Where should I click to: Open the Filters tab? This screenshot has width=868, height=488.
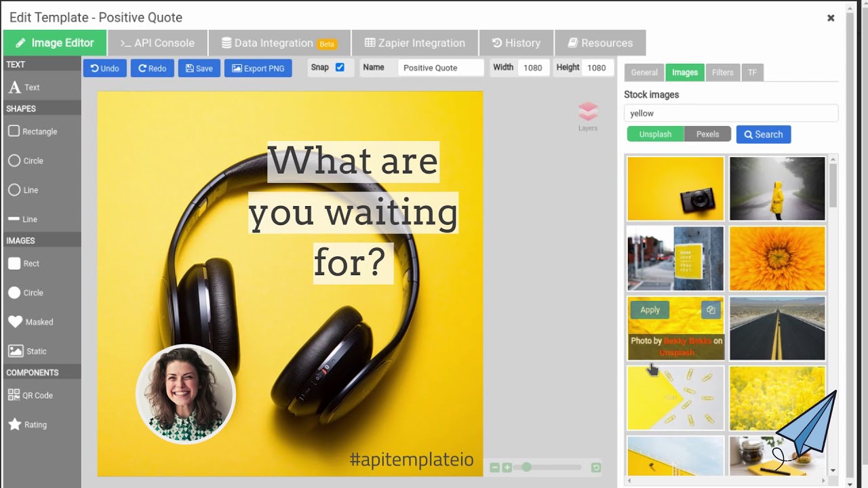722,73
